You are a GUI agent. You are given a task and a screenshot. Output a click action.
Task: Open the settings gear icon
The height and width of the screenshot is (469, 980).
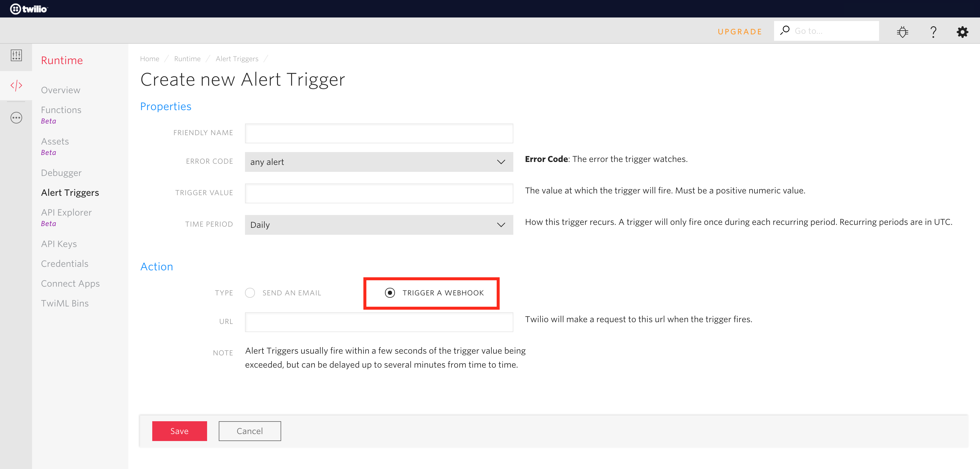tap(962, 31)
